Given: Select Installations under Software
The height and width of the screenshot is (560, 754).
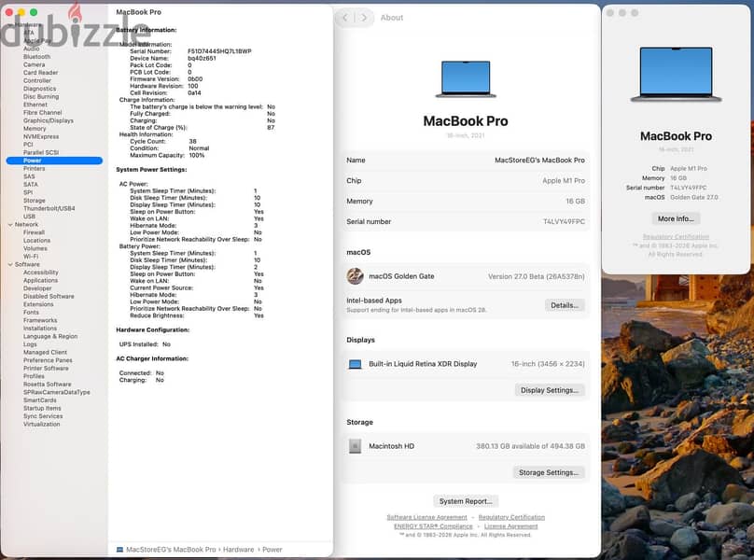Looking at the screenshot, I should pyautogui.click(x=40, y=329).
